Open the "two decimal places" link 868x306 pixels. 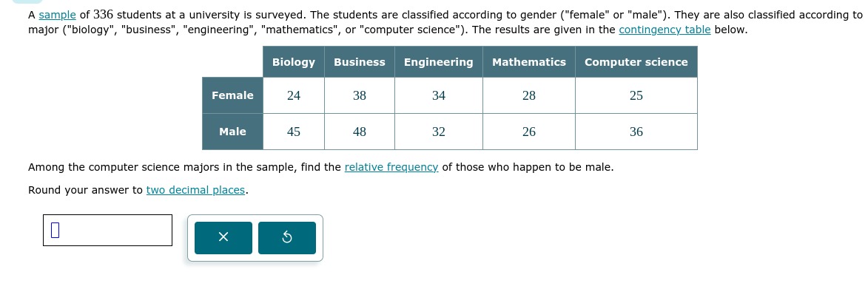coord(195,191)
